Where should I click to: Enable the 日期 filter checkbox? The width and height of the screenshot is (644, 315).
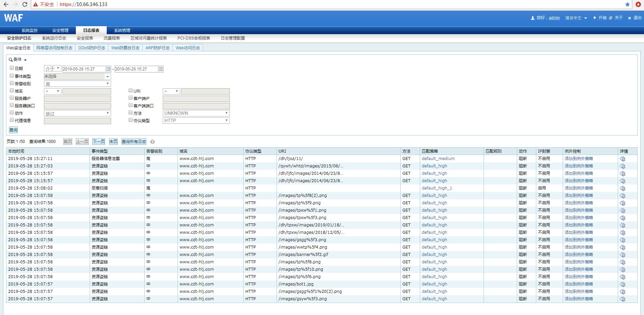(x=12, y=68)
